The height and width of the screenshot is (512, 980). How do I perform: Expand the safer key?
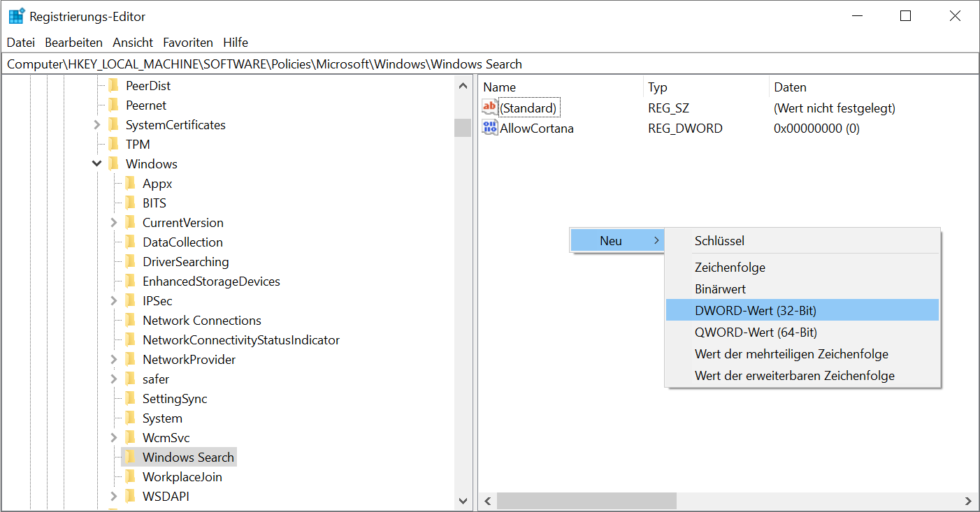114,379
